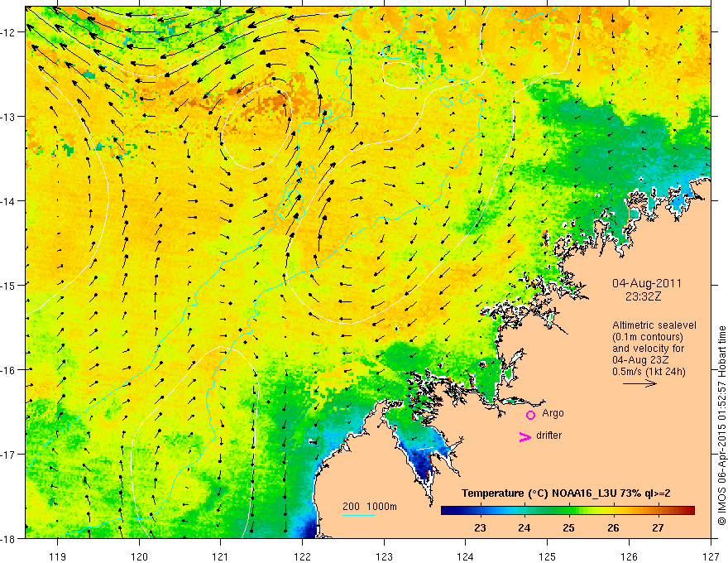Image resolution: width=728 pixels, height=563 pixels.
Task: Click the '200 1000m' bathymetry label
Action: pos(370,507)
